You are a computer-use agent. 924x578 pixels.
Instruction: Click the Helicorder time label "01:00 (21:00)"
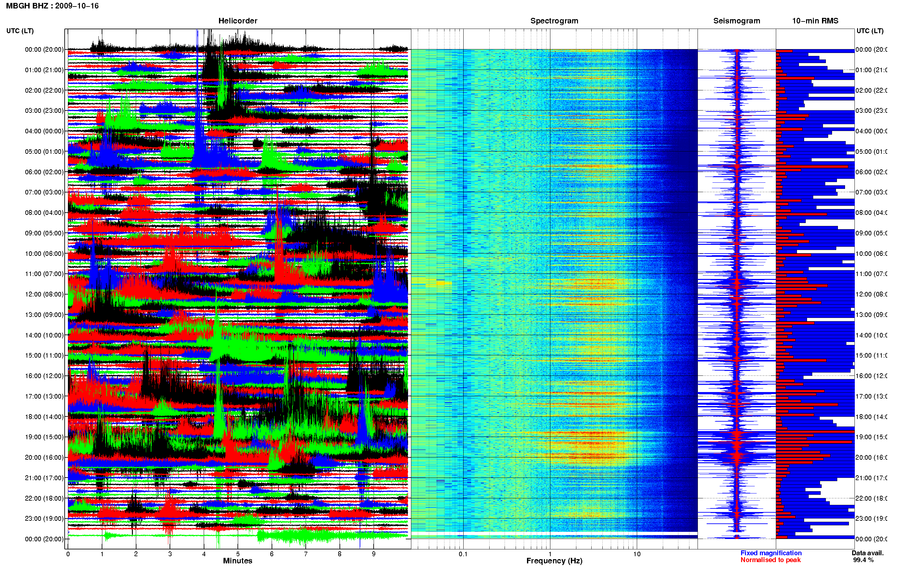click(x=44, y=70)
